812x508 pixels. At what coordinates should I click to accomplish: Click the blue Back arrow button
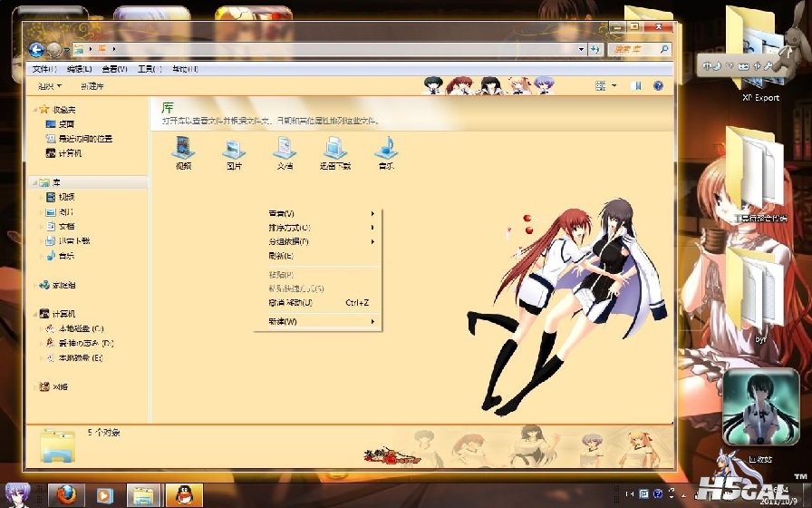click(x=36, y=50)
